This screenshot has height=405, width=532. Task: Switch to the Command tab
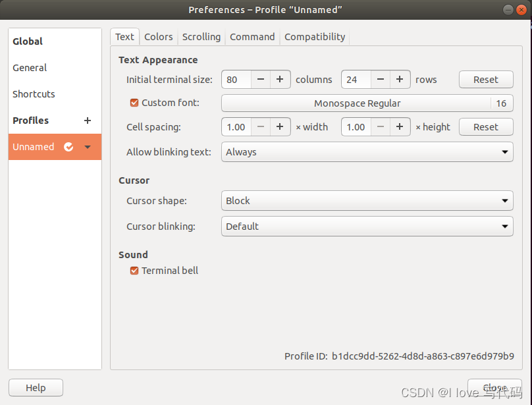coord(252,37)
